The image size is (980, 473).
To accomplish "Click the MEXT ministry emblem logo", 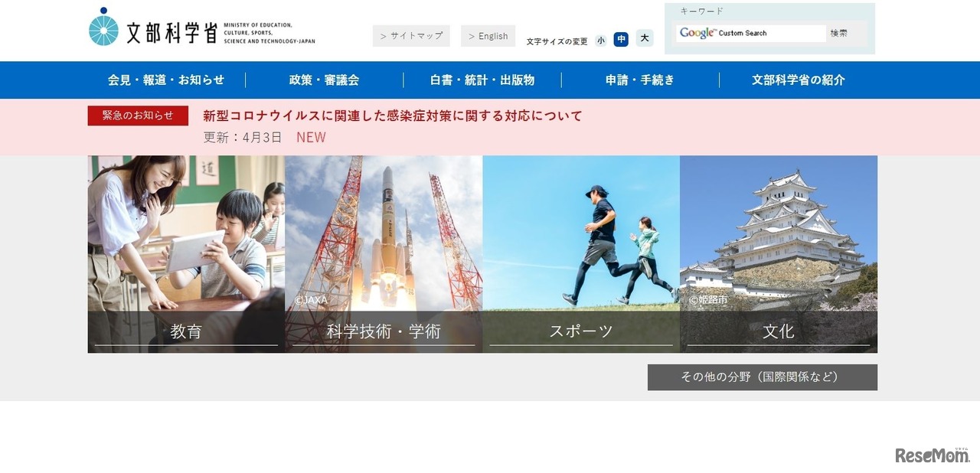I will tap(103, 24).
